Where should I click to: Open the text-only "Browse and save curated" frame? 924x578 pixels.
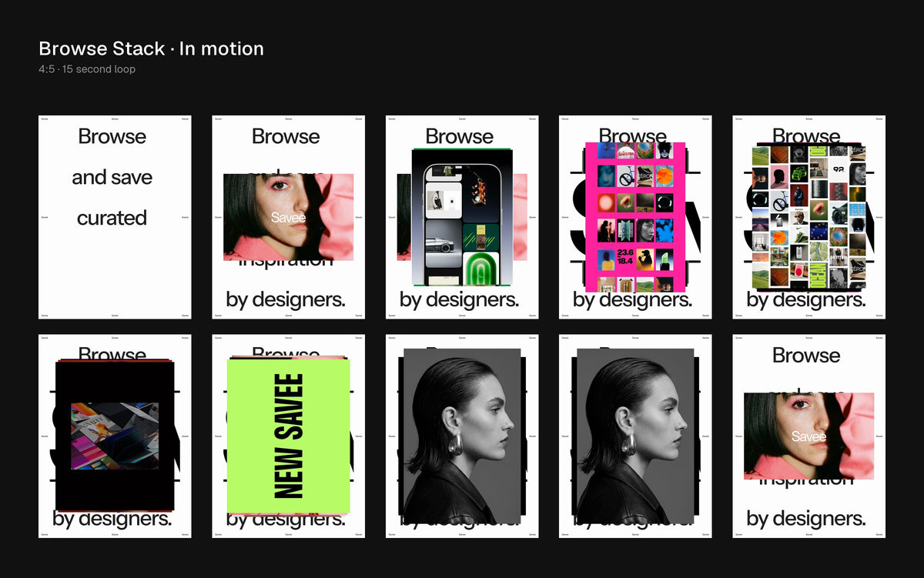click(x=115, y=217)
